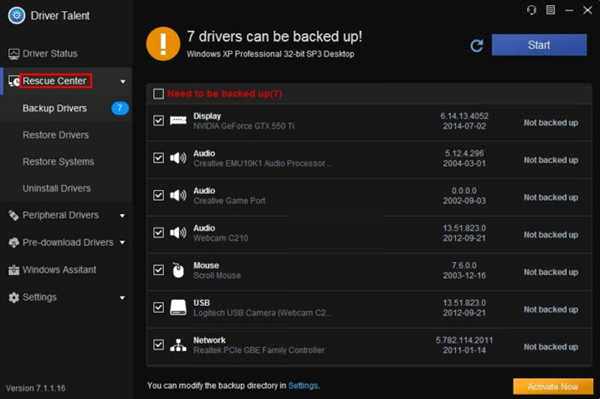Expand the Peripheral Drivers menu arrow
The width and height of the screenshot is (600, 399).
click(x=122, y=216)
